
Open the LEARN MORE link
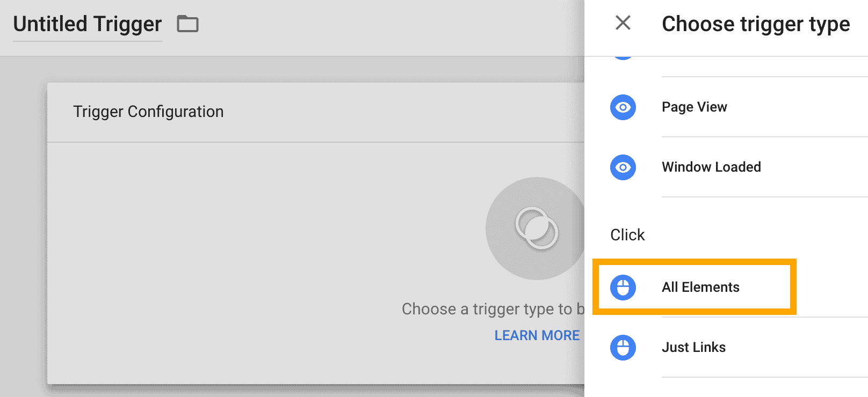pos(537,335)
